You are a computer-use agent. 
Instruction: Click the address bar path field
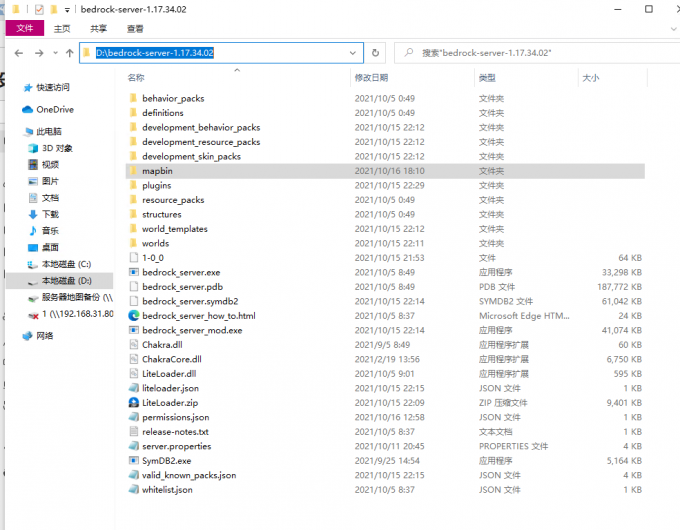point(221,53)
